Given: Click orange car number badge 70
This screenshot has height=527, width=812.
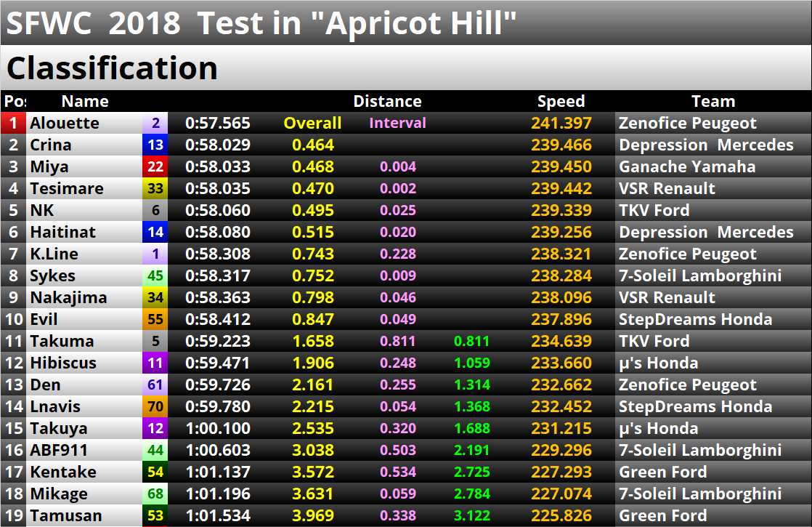Looking at the screenshot, I should (x=155, y=406).
